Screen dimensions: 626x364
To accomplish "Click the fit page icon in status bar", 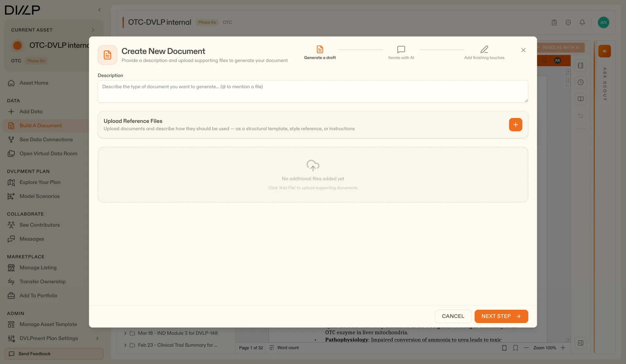I will [504, 348].
